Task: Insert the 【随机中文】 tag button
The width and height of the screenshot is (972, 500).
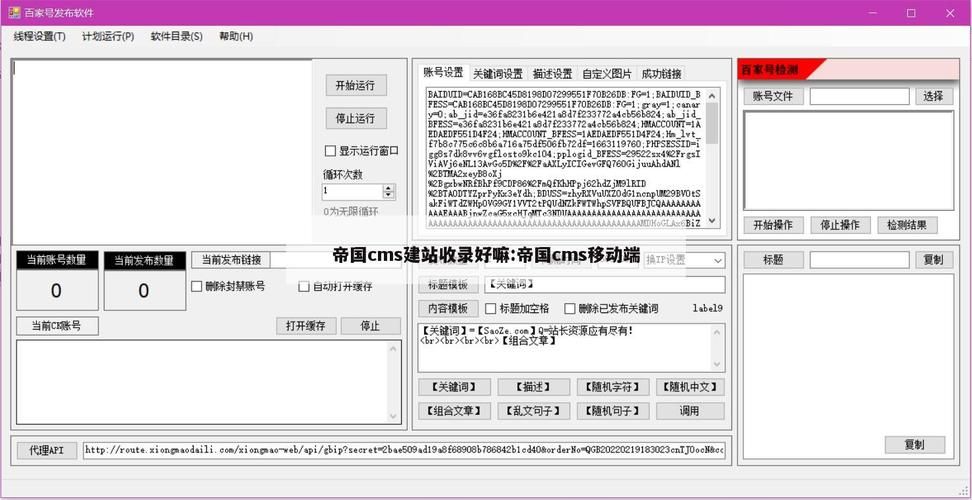Action: pos(690,387)
